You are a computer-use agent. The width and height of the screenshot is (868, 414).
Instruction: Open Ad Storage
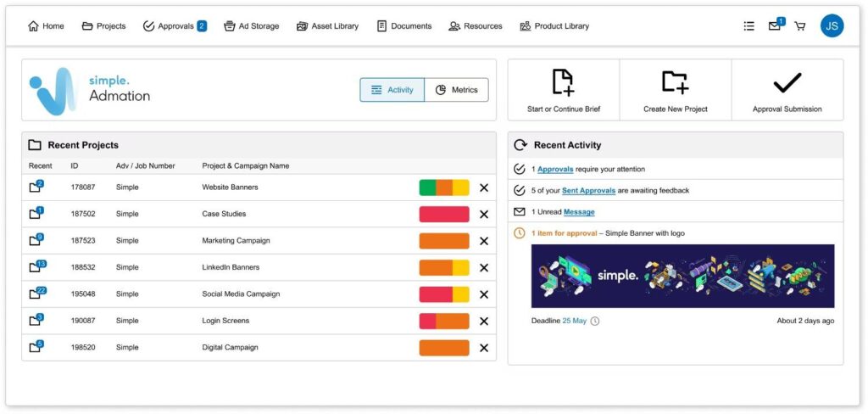251,26
